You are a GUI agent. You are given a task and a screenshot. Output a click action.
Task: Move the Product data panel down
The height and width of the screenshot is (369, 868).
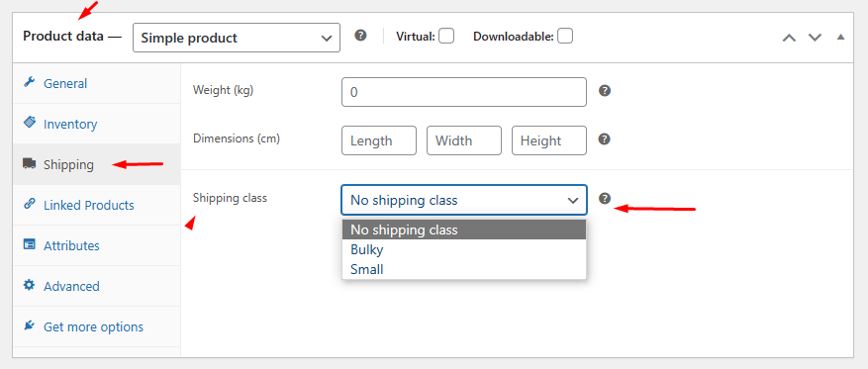(x=815, y=38)
